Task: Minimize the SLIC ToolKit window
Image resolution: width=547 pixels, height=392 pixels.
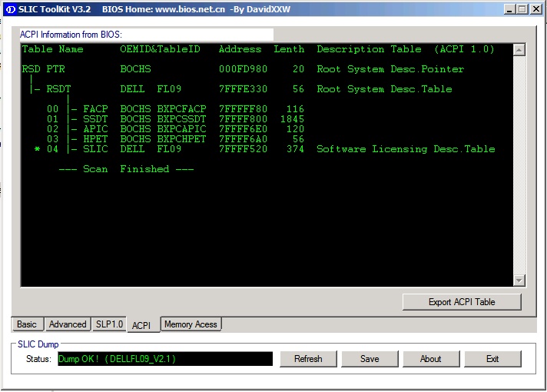Action: (509, 9)
